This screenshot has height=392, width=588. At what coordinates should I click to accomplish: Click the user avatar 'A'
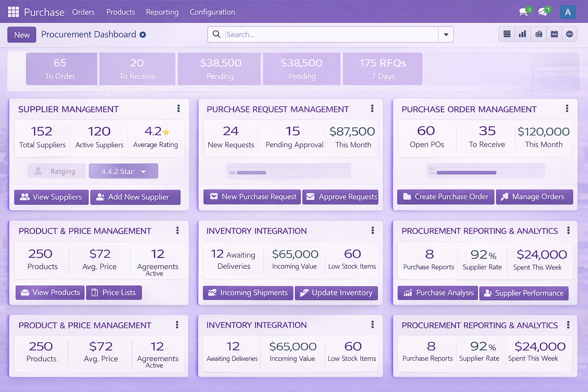click(568, 12)
